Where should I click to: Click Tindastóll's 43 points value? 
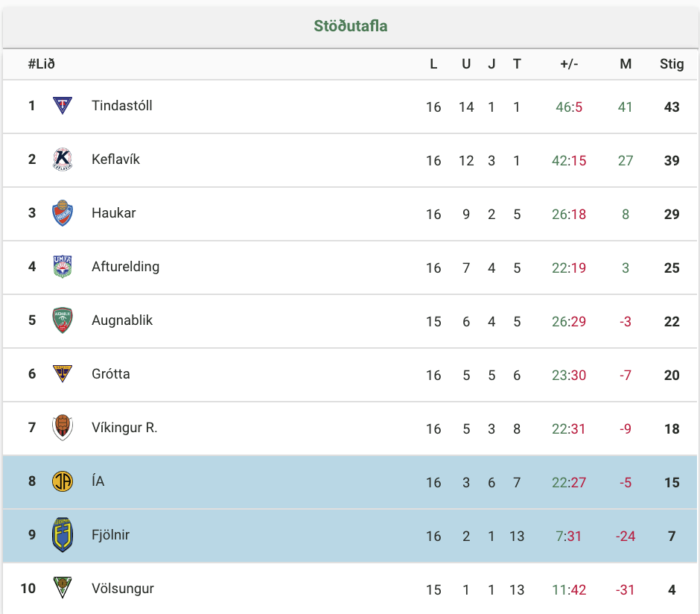coord(672,107)
